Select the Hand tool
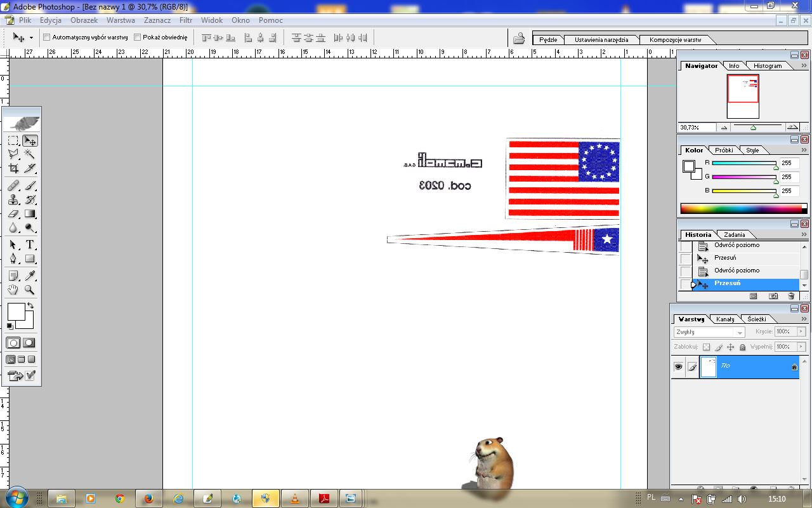This screenshot has height=508, width=812. point(13,290)
